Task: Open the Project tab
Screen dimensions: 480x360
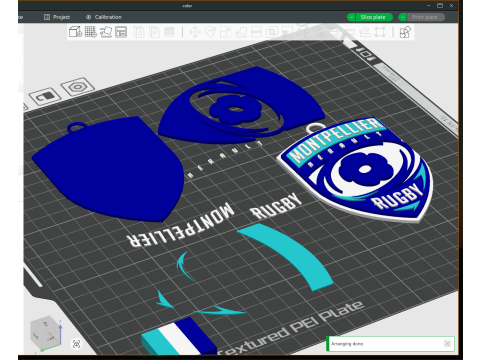Action: point(57,17)
